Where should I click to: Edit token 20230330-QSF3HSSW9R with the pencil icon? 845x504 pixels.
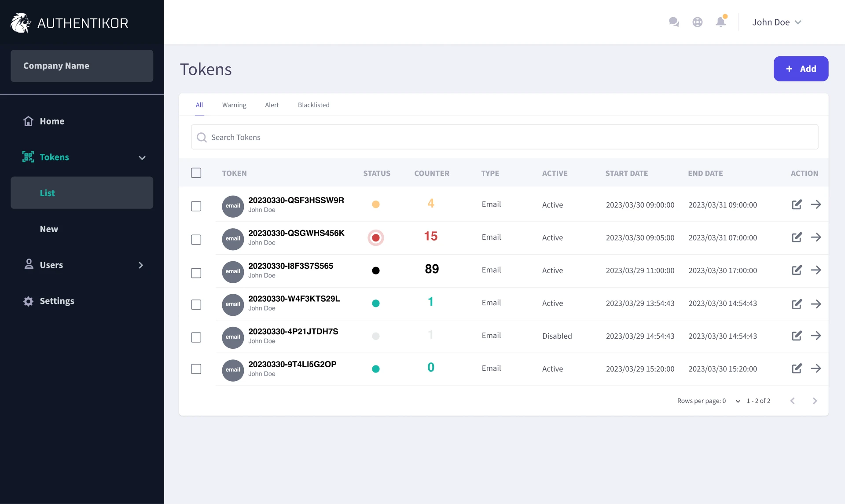point(797,204)
